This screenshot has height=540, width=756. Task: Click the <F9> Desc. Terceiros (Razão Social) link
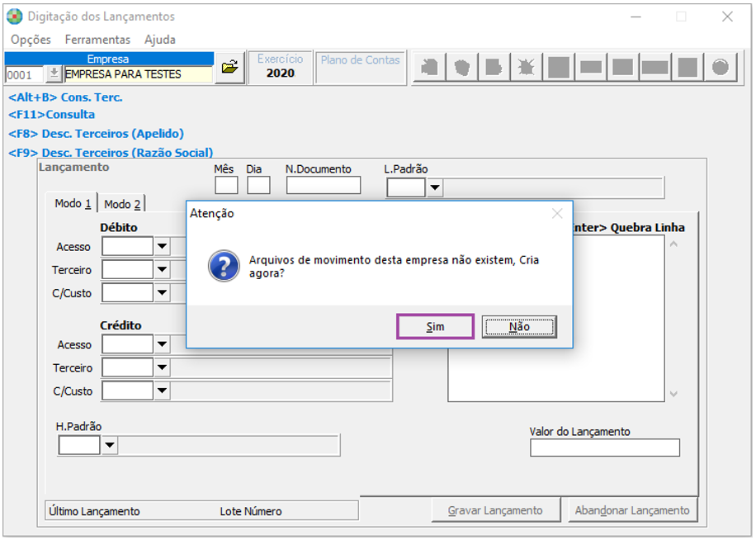[111, 153]
